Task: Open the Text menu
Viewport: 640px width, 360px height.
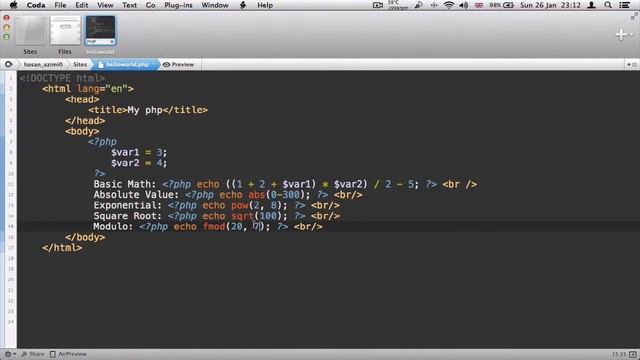Action: point(129,5)
